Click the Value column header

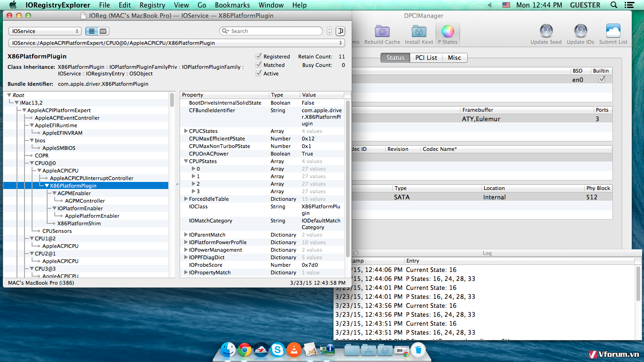click(322, 95)
